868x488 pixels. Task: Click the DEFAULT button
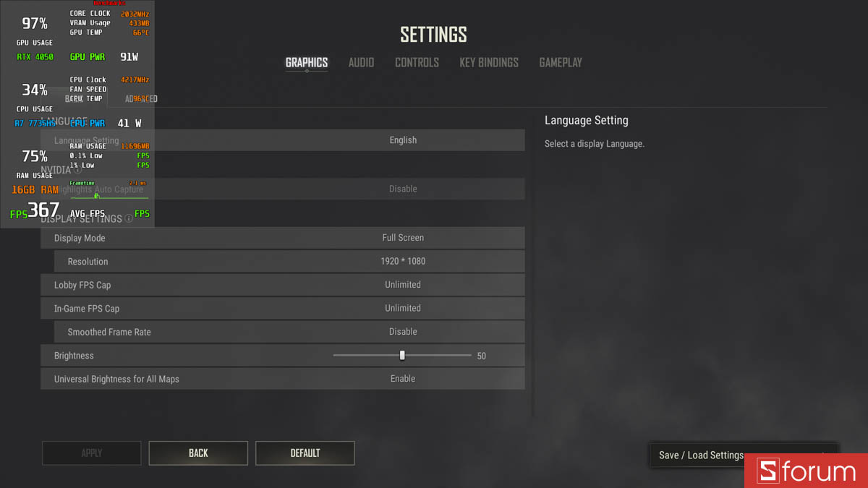coord(305,453)
